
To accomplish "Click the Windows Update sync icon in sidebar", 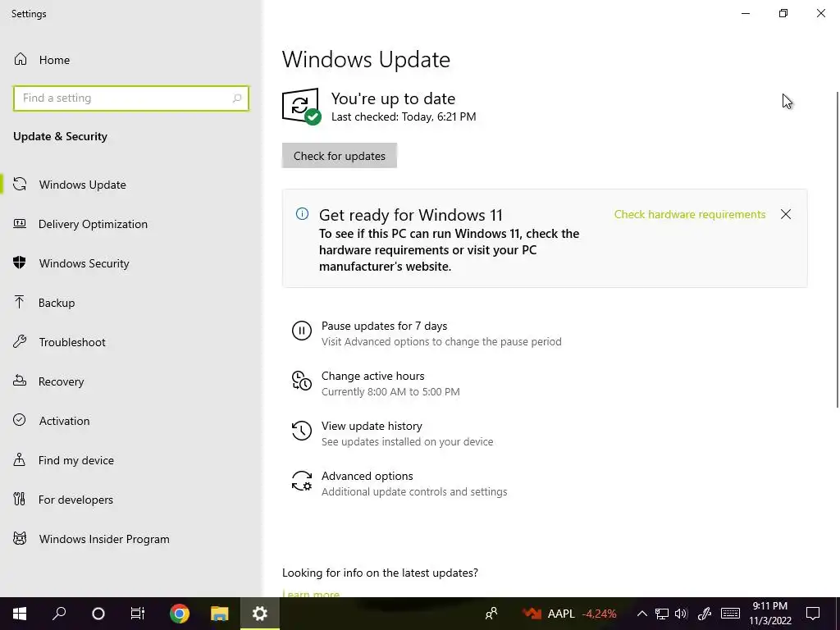I will tap(20, 185).
